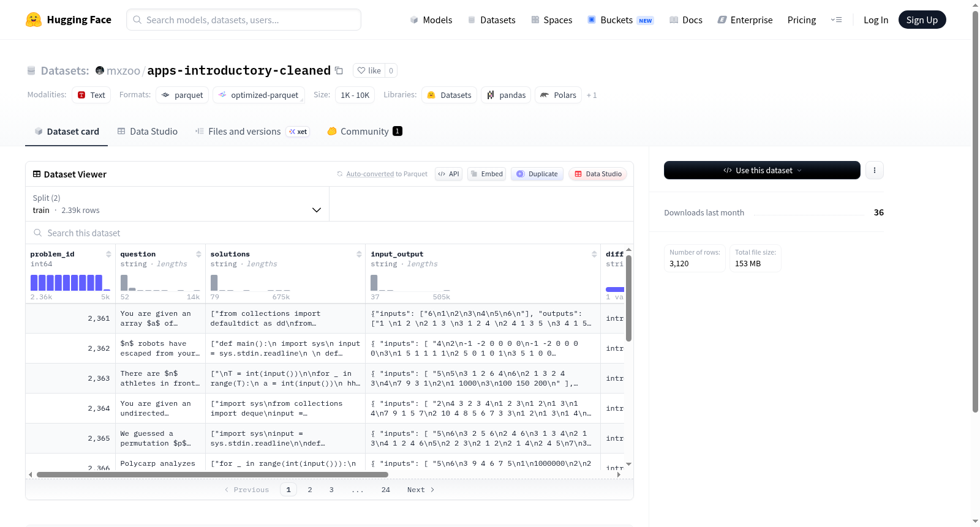Switch to the Data Studio tab
The height and width of the screenshot is (527, 980).
tap(148, 131)
